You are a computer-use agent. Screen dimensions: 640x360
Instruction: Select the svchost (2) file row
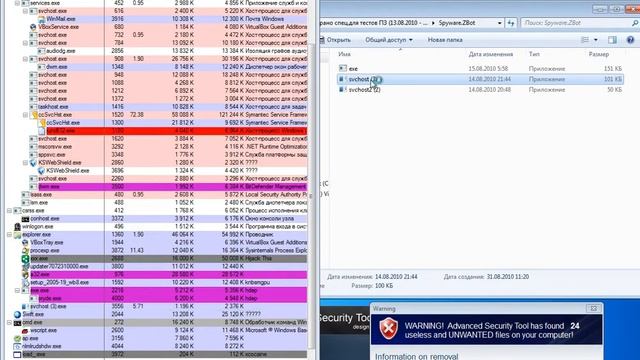(x=480, y=79)
